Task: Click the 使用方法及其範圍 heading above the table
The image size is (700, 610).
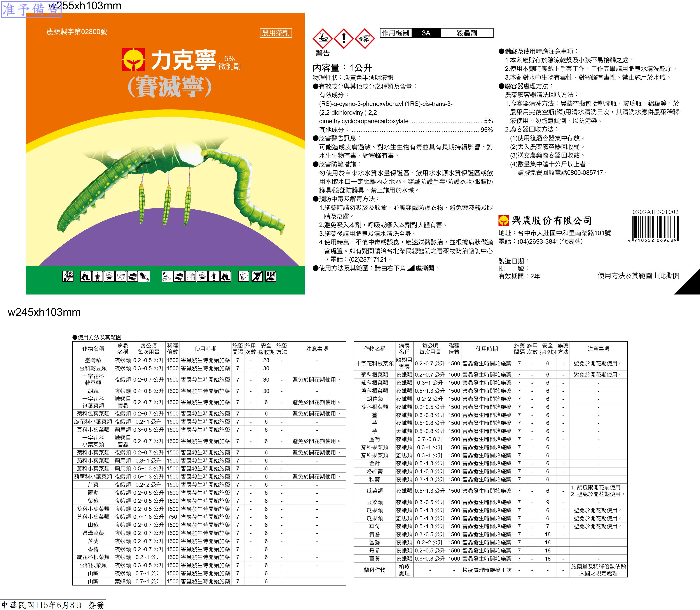Action: click(97, 337)
